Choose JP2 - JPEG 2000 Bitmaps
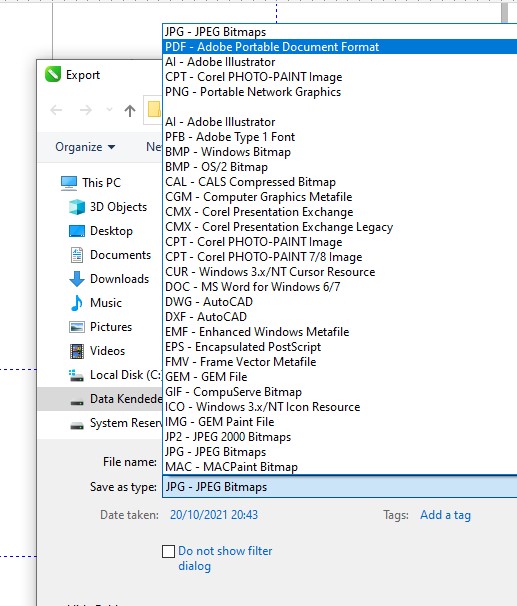The image size is (517, 606). click(x=340, y=437)
